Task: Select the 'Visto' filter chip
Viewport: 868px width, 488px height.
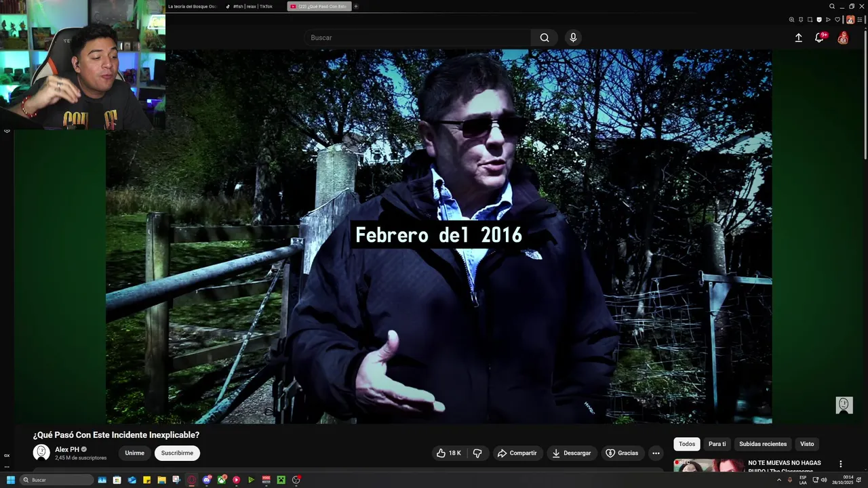Action: click(x=807, y=444)
